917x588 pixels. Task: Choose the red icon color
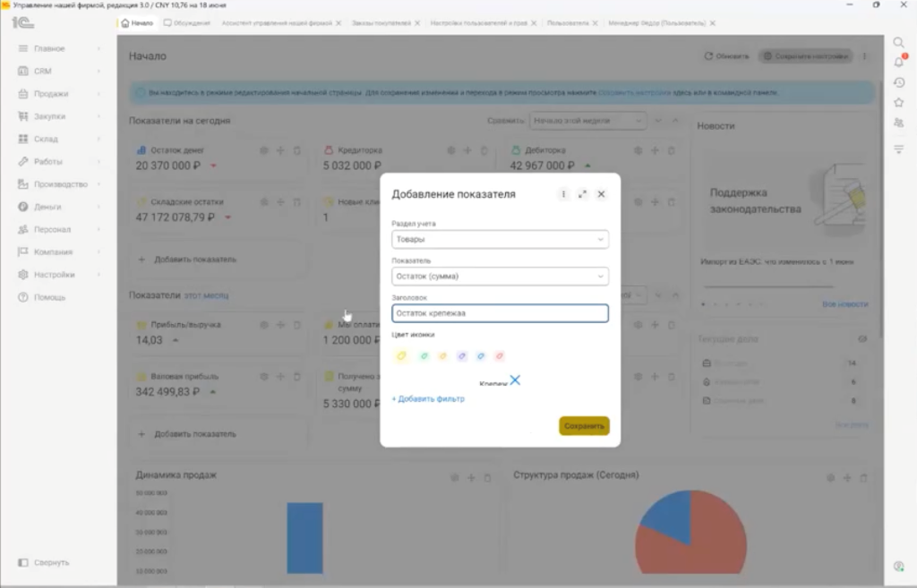pos(500,355)
